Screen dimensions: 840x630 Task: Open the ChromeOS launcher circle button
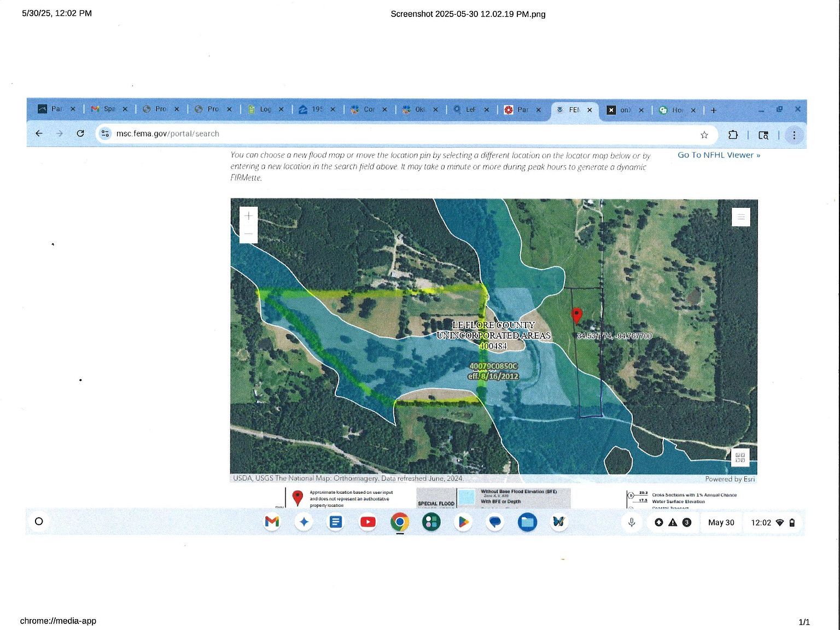click(x=39, y=521)
